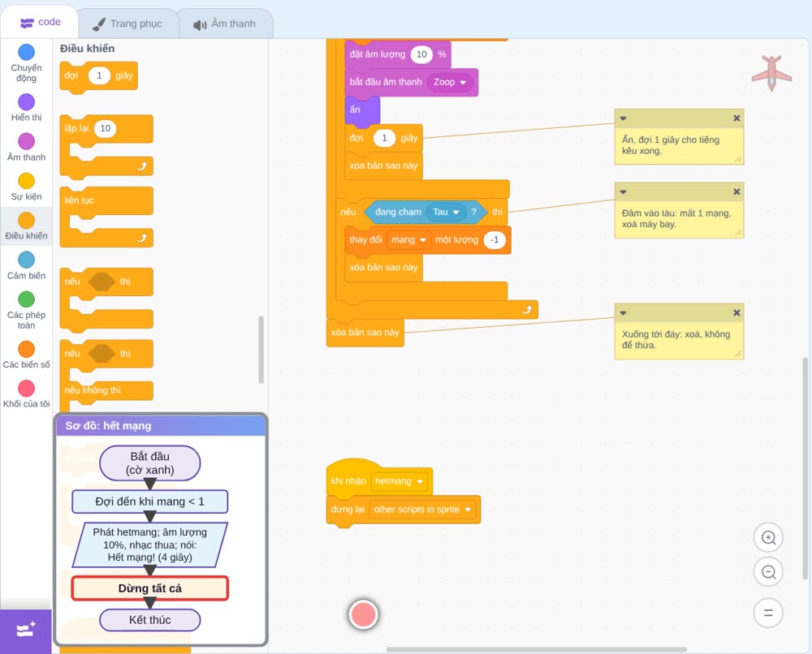Select the Hiển thị category circle
This screenshot has width=812, height=654.
point(27,102)
